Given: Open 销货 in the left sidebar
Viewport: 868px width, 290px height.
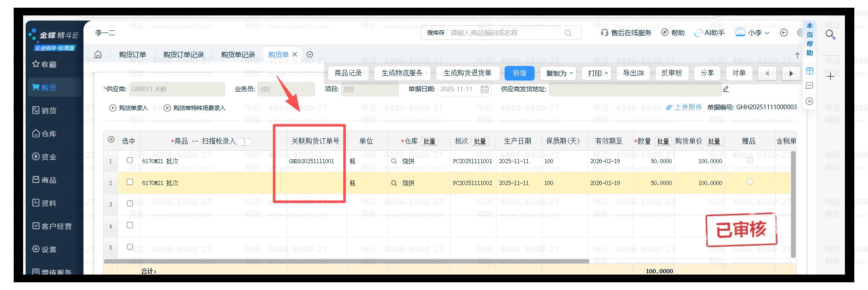Looking at the screenshot, I should coord(49,111).
